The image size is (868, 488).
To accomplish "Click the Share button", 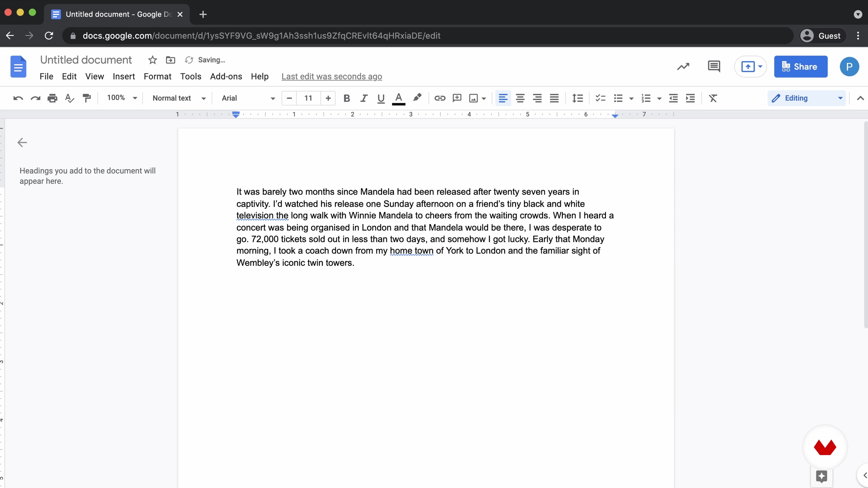I will click(x=801, y=66).
